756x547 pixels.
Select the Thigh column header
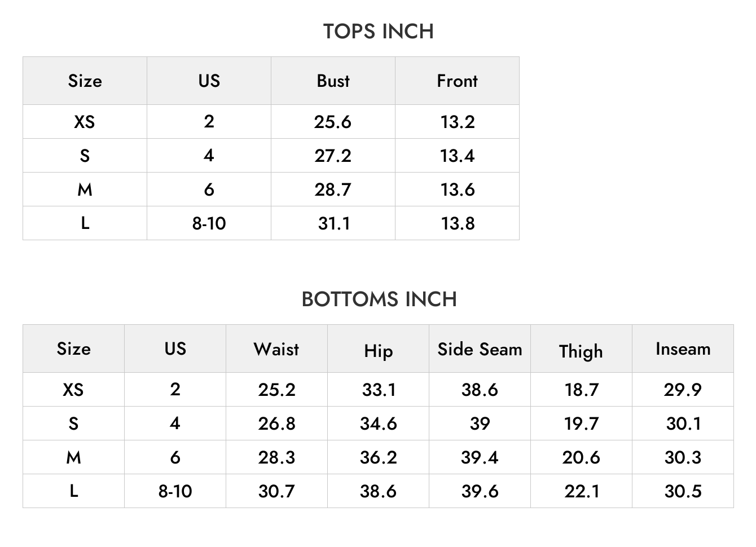(581, 351)
